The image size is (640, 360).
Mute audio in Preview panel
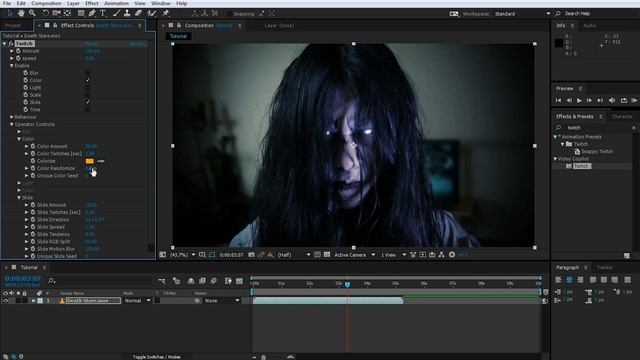tap(612, 100)
